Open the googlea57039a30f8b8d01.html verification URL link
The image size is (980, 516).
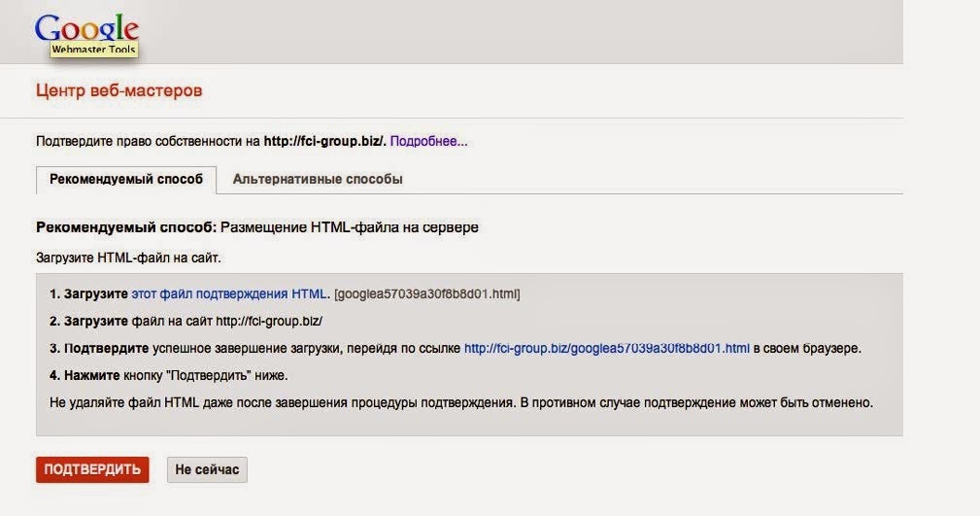[606, 349]
